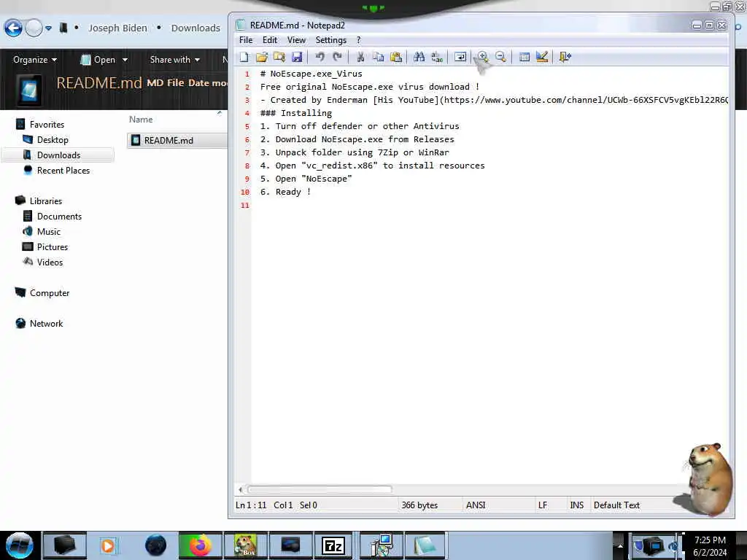Click the Zoom Out magnifier icon
Viewport: 747px width, 560px height.
click(500, 57)
